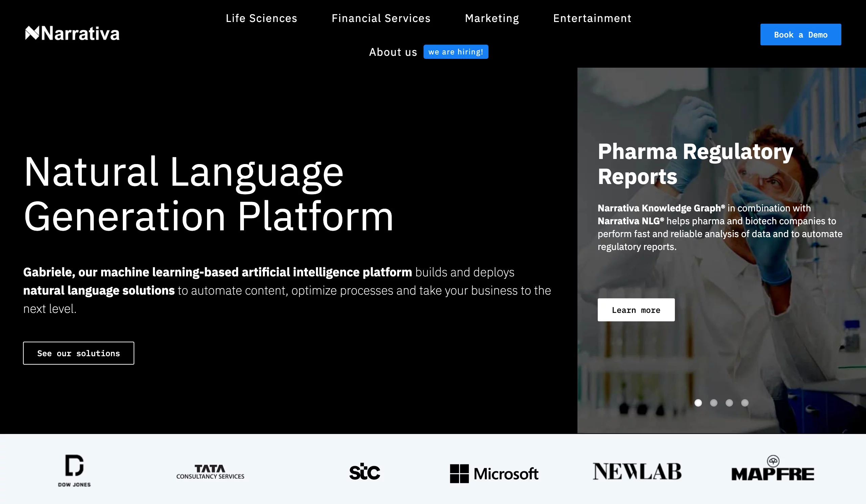This screenshot has width=866, height=504.
Task: Expand the Life Sciences navigation menu
Action: tap(261, 18)
